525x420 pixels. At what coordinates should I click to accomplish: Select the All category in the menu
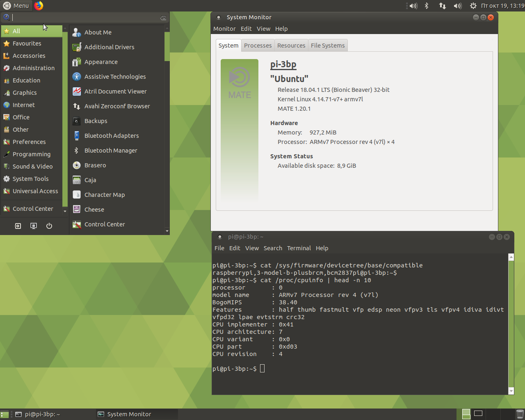click(32, 31)
